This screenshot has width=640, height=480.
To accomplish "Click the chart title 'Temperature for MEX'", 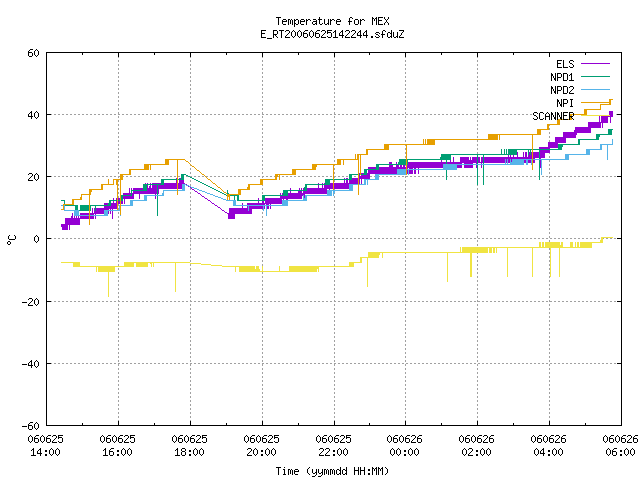I will pos(332,21).
